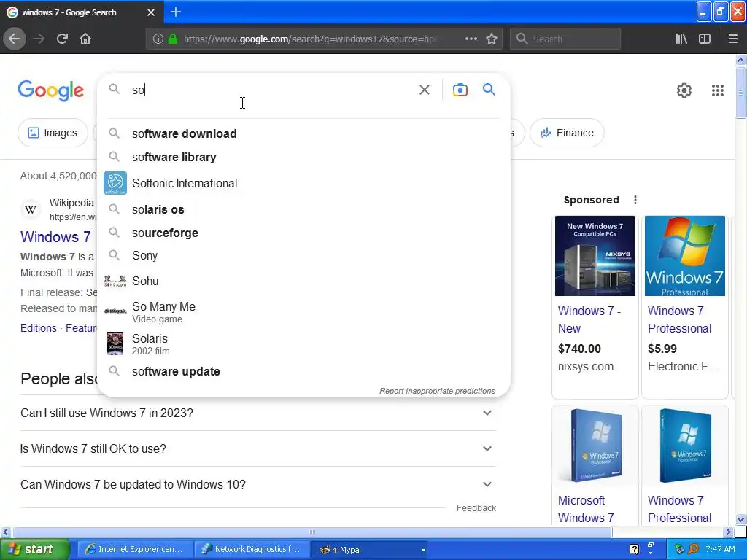Expand "Can Windows 7 be updated to Windows 10?"
747x560 pixels.
[258, 484]
